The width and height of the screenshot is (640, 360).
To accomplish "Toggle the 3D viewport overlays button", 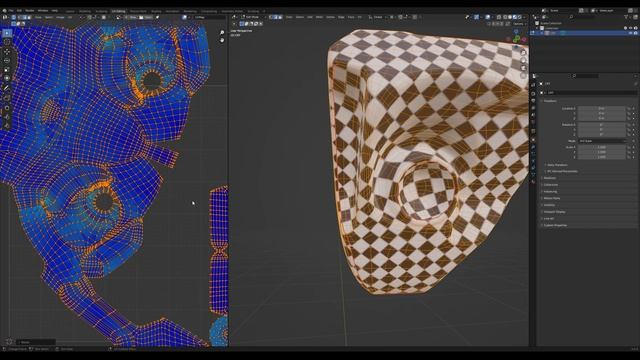I will click(x=488, y=17).
